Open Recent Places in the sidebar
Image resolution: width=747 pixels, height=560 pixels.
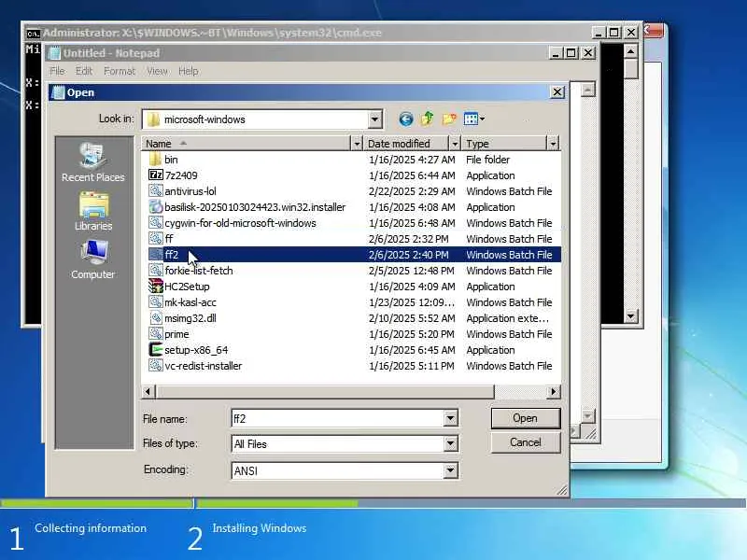coord(92,162)
